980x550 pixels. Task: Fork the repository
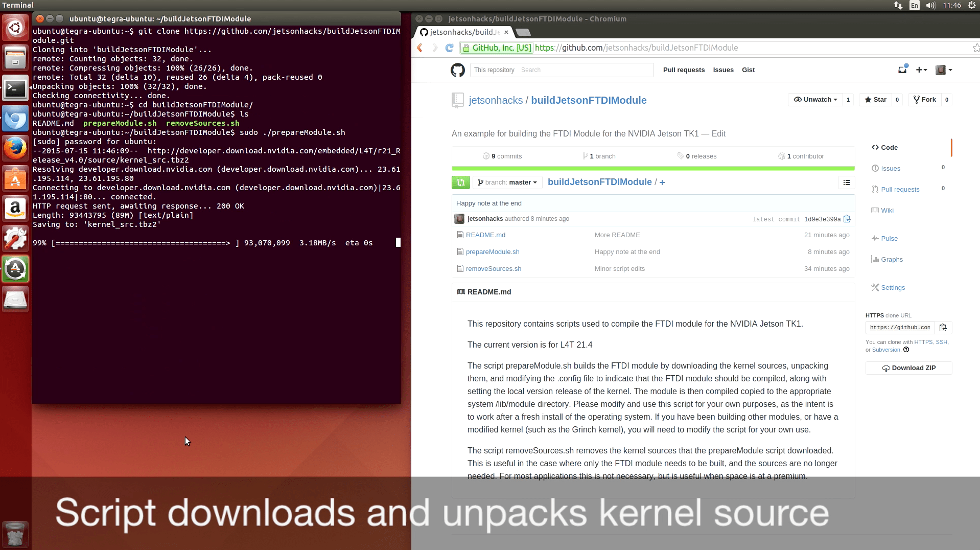[x=925, y=100]
